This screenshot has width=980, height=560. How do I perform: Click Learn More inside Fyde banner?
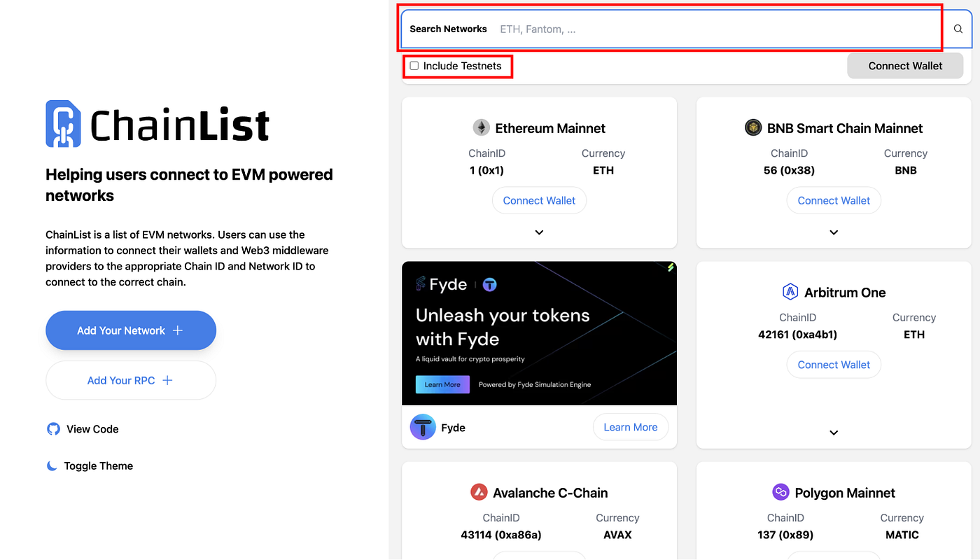(x=442, y=384)
